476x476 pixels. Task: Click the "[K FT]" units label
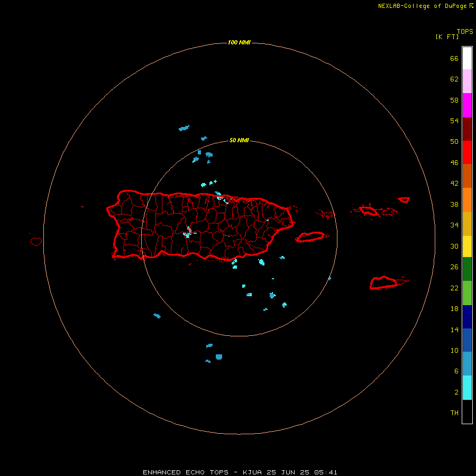pyautogui.click(x=447, y=36)
